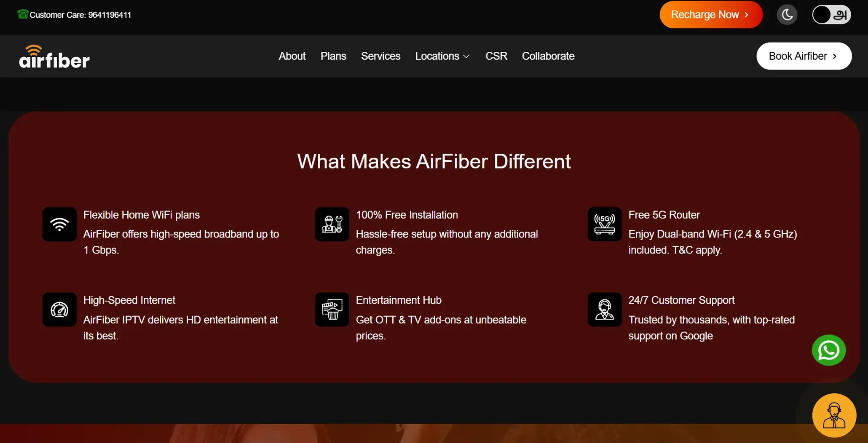Select CSR in the navigation bar
The image size is (868, 443).
tap(496, 56)
